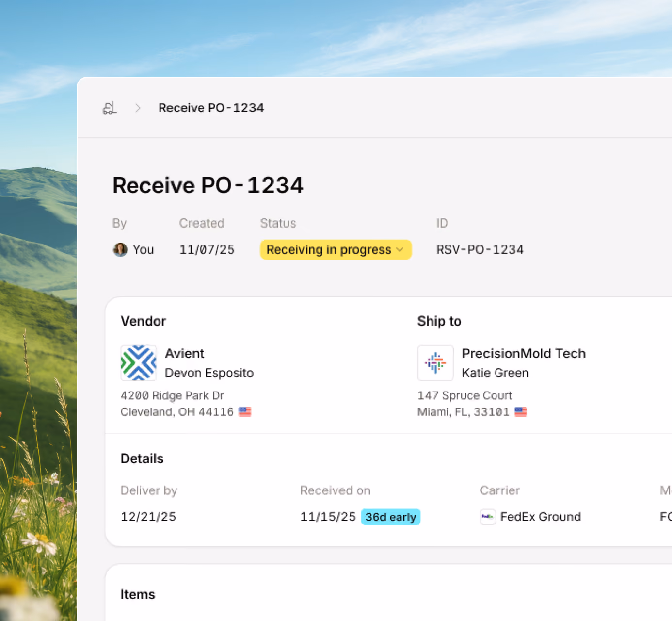
Task: Click the FedEx carrier logo icon
Action: pos(488,517)
